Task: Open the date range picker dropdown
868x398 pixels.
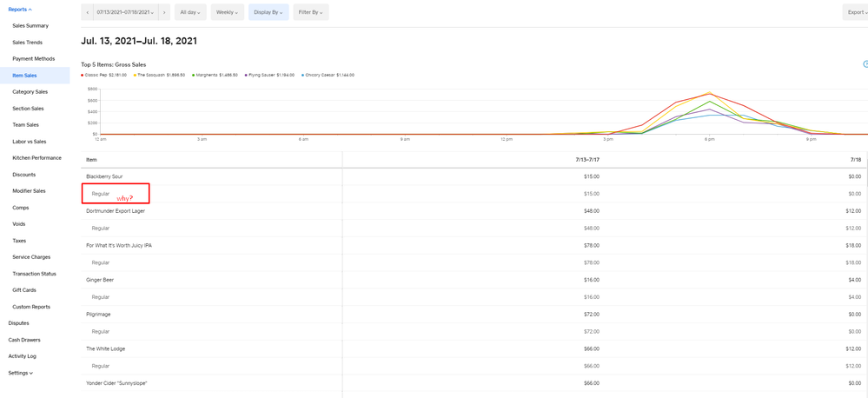Action: point(126,12)
